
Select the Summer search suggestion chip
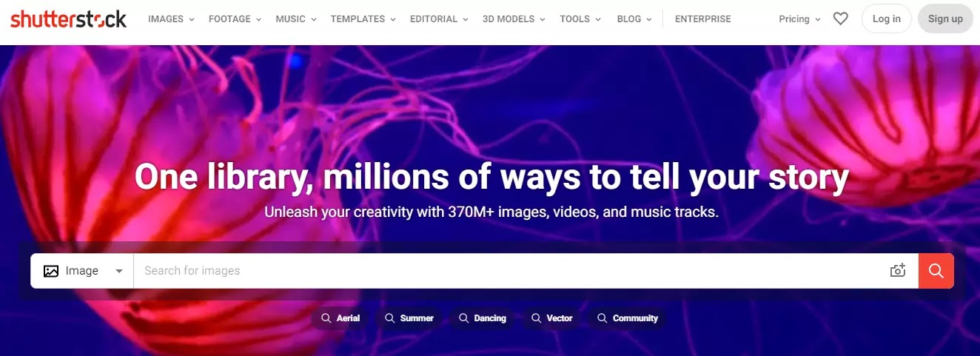coord(409,318)
